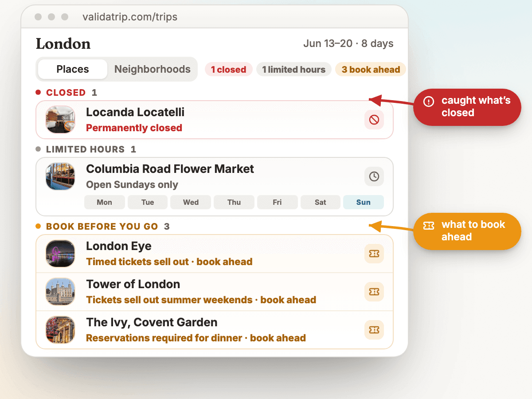Switch to the Neighborhoods tab
This screenshot has width=532, height=399.
pos(153,69)
